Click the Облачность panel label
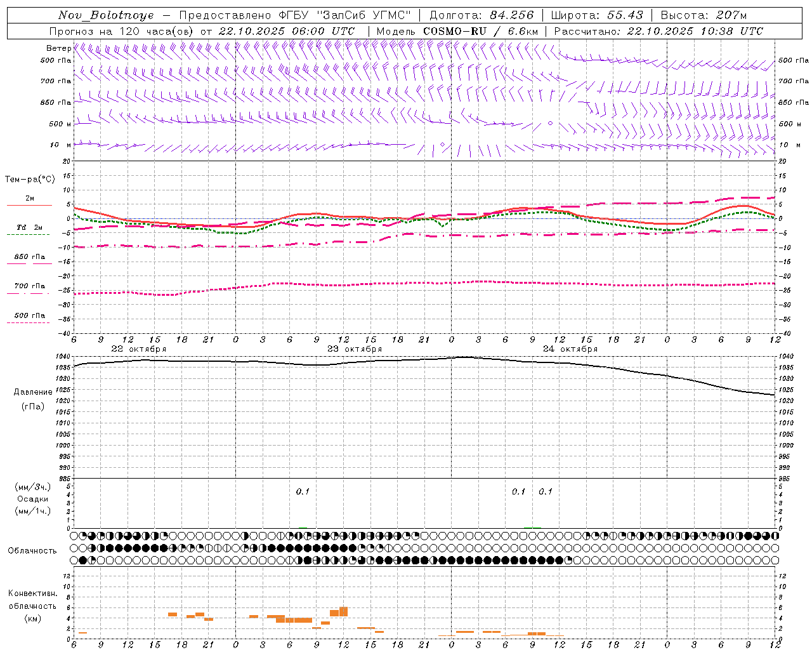812x650 pixels. pos(32,551)
